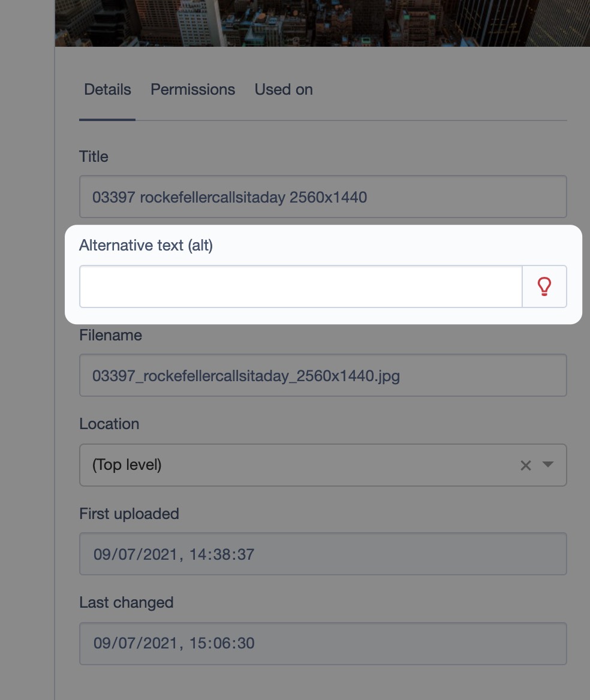The image size is (590, 700).
Task: Click the 'Filename' field label
Action: [110, 335]
